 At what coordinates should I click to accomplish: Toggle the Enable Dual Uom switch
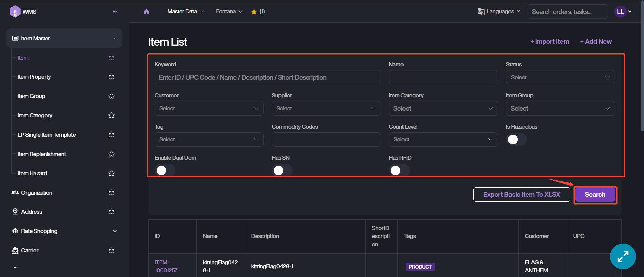click(x=165, y=170)
